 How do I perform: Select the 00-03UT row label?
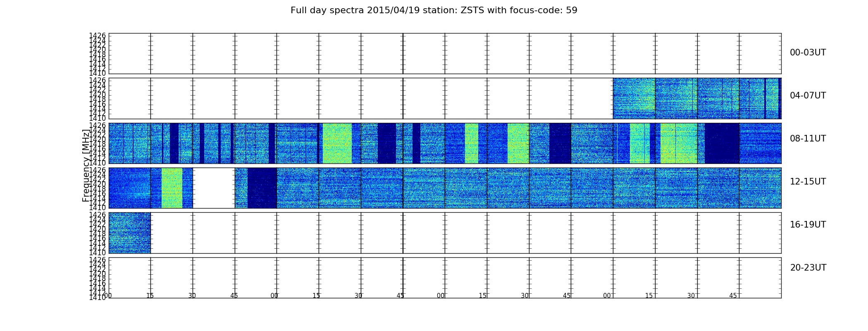(x=808, y=53)
